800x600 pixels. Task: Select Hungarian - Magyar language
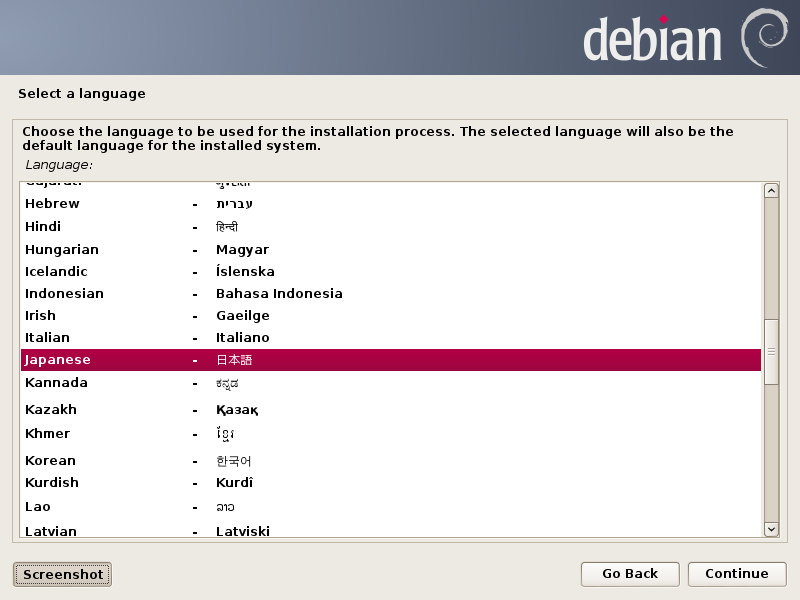click(61, 250)
